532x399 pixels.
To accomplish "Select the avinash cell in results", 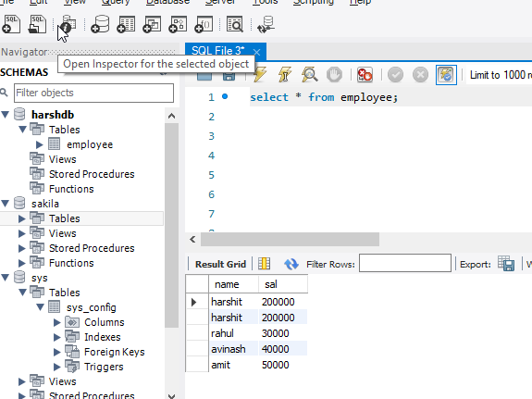I will tap(233, 349).
